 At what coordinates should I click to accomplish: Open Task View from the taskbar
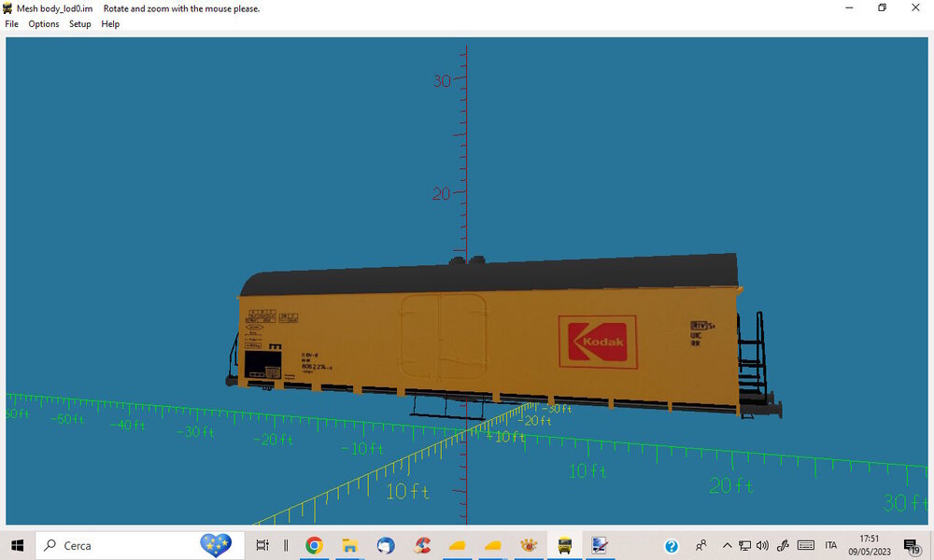click(x=262, y=545)
